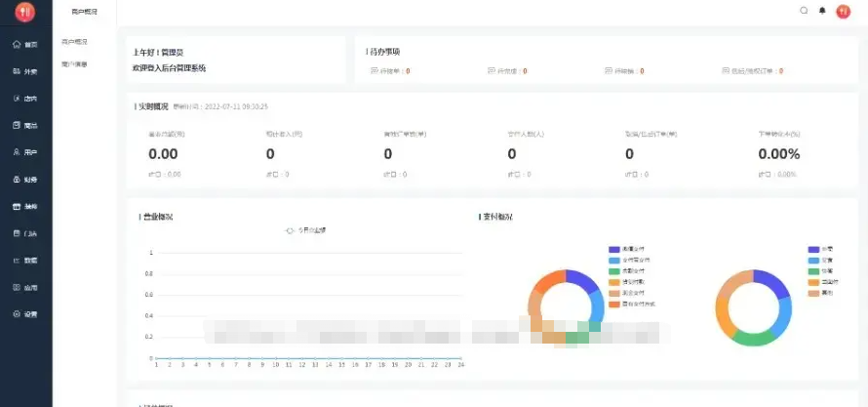Open the 用户 person icon in sidebar
Image resolution: width=868 pixels, height=407 pixels.
(x=17, y=152)
